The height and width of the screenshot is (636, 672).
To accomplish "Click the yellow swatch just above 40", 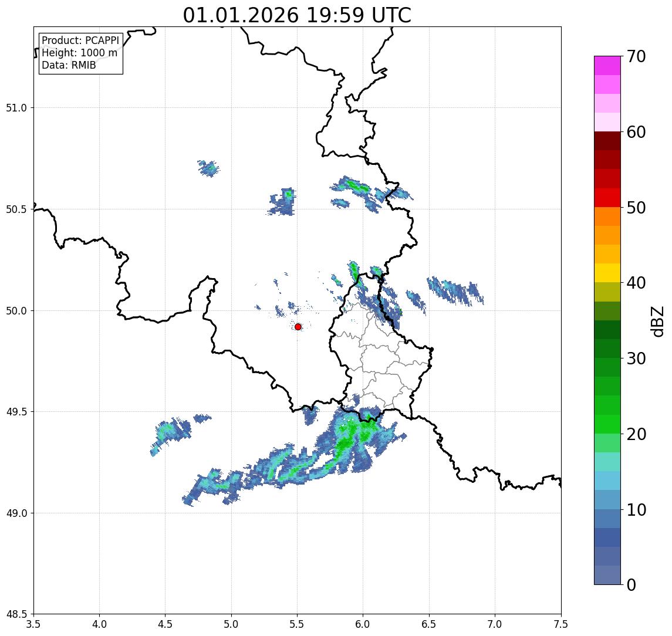I will coord(607,273).
